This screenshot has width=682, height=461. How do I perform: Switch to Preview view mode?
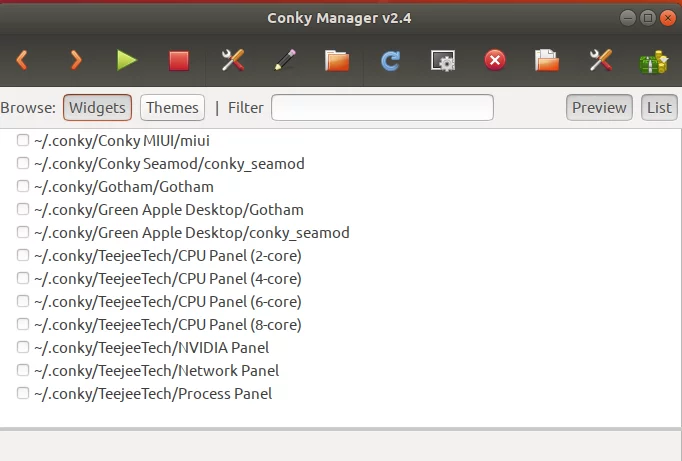[599, 107]
